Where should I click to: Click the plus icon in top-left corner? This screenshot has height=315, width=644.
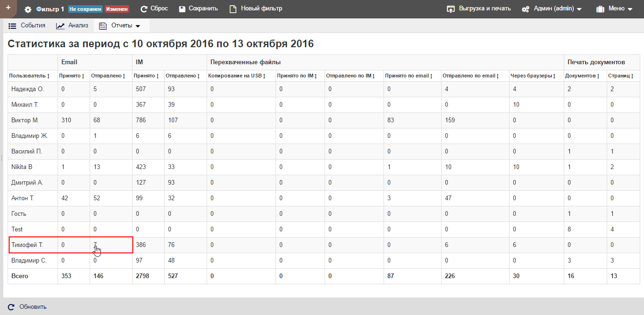pos(8,8)
